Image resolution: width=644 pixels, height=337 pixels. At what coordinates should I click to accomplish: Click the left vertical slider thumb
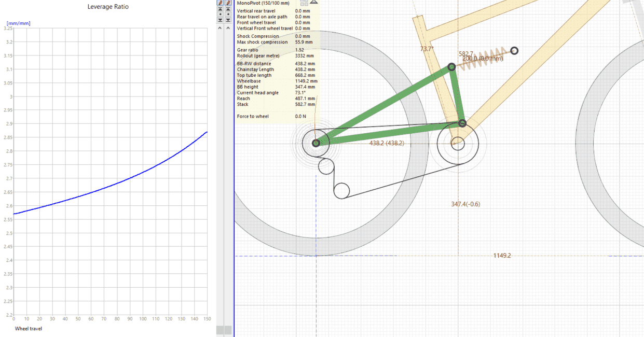coord(220,330)
